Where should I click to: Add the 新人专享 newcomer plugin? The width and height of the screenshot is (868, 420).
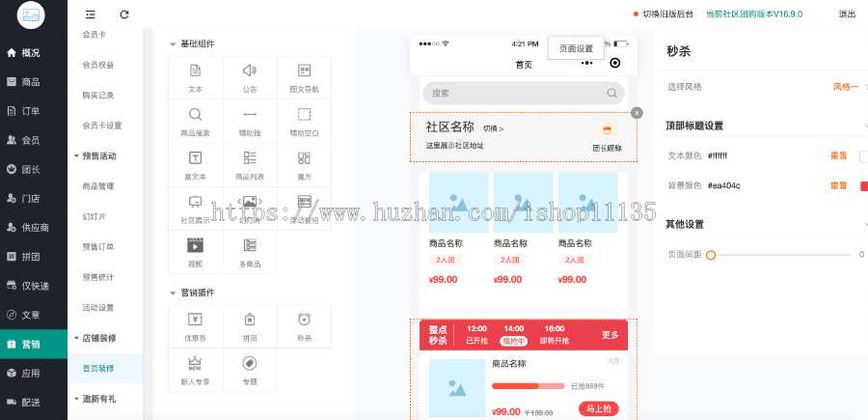[x=196, y=370]
